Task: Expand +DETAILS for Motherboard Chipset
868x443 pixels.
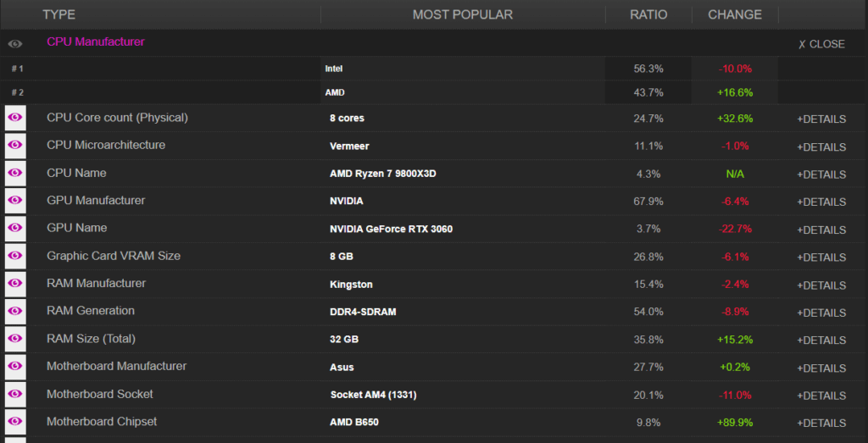Action: (x=821, y=423)
